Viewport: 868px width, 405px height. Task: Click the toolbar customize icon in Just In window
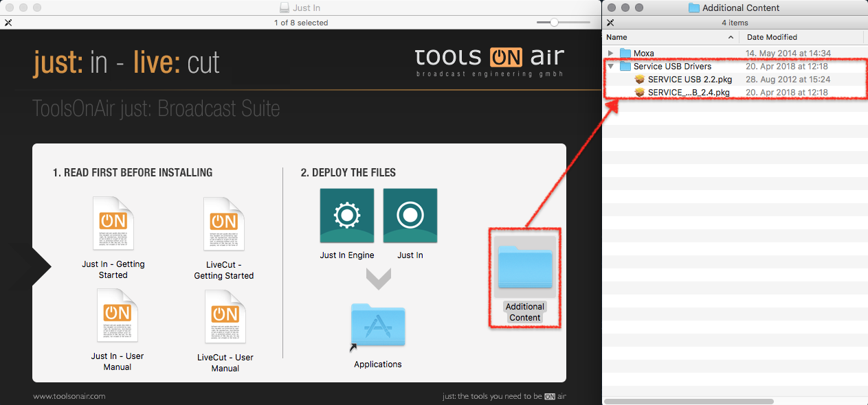pos(8,23)
